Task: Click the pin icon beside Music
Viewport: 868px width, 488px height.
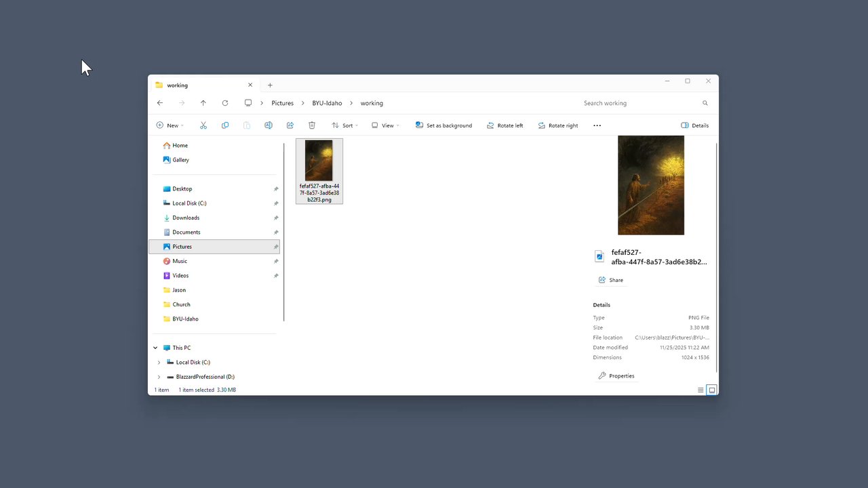Action: pos(276,262)
